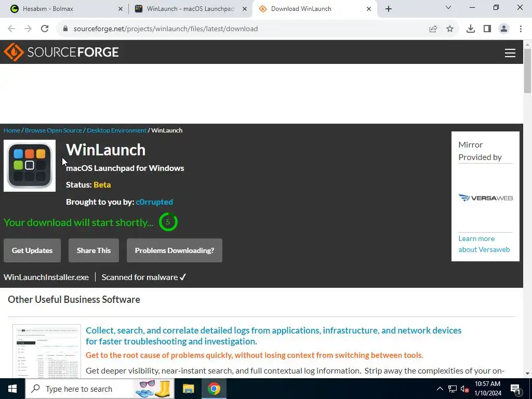Open the taskbar clock and date
532x399 pixels.
487,389
